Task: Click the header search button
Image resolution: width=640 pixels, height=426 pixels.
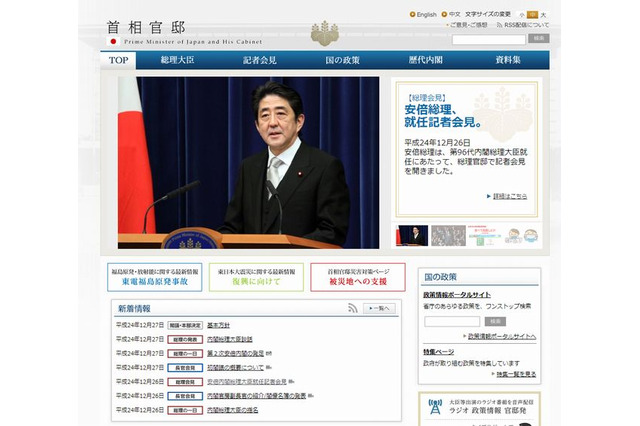Action: [539, 38]
